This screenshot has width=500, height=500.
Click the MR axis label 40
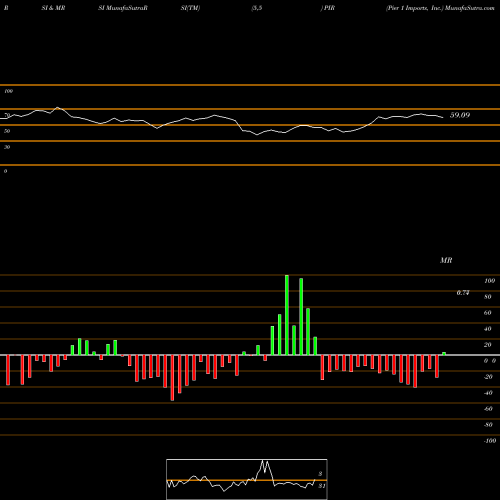click(x=488, y=329)
